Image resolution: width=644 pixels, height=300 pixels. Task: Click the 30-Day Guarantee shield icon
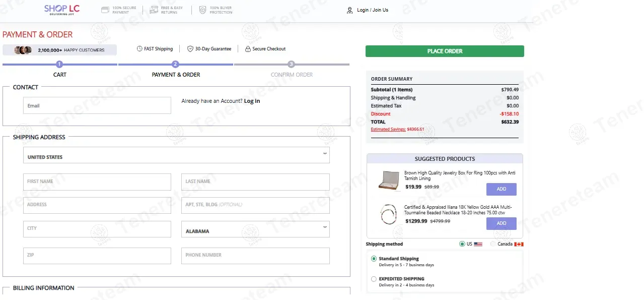190,49
